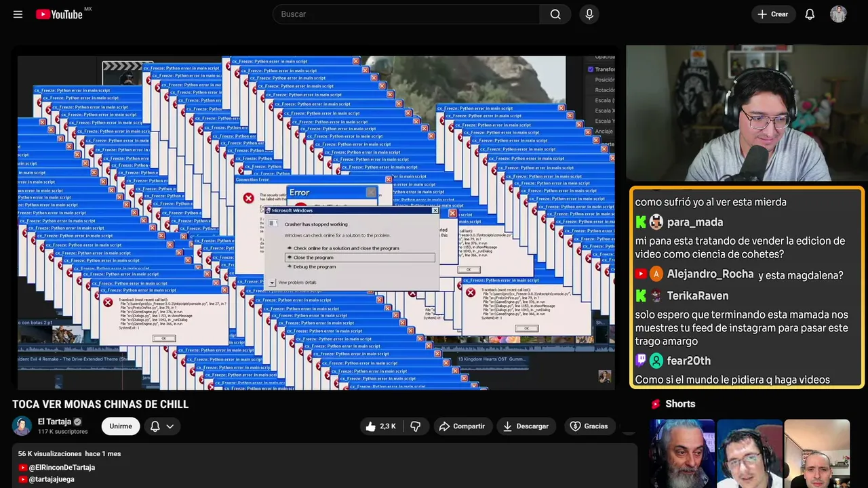The height and width of the screenshot is (488, 868).
Task: Focus the Buscar search field
Action: click(406, 14)
